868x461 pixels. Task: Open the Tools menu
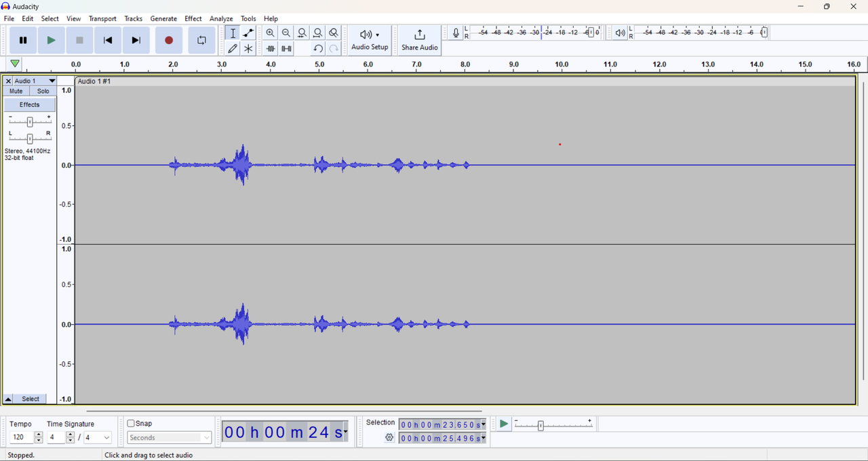[249, 19]
